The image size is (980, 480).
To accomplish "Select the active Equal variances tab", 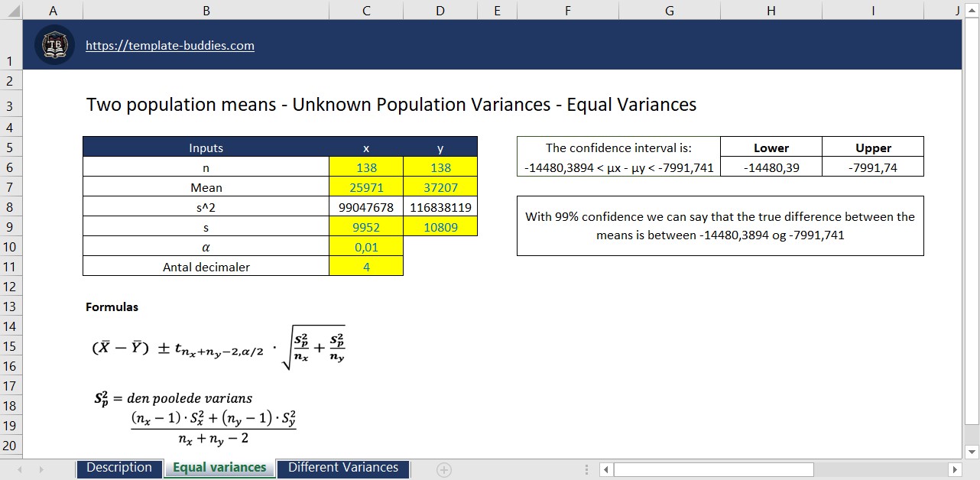I will tap(219, 467).
